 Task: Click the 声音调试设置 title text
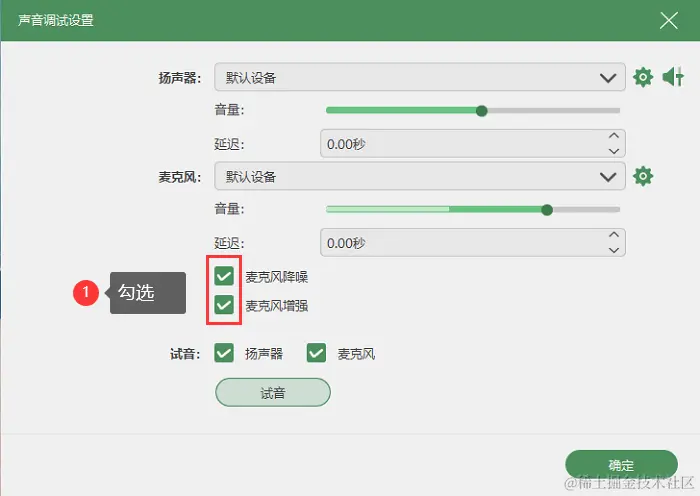pyautogui.click(x=55, y=20)
